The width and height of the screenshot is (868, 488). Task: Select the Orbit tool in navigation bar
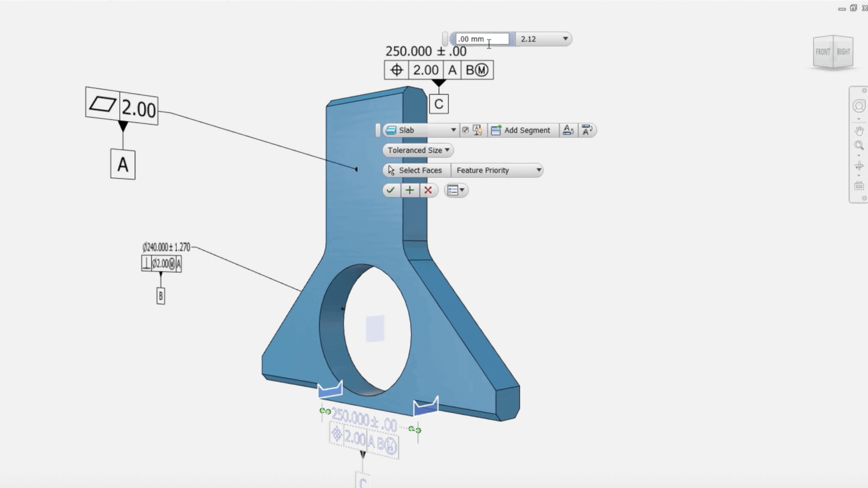click(859, 166)
